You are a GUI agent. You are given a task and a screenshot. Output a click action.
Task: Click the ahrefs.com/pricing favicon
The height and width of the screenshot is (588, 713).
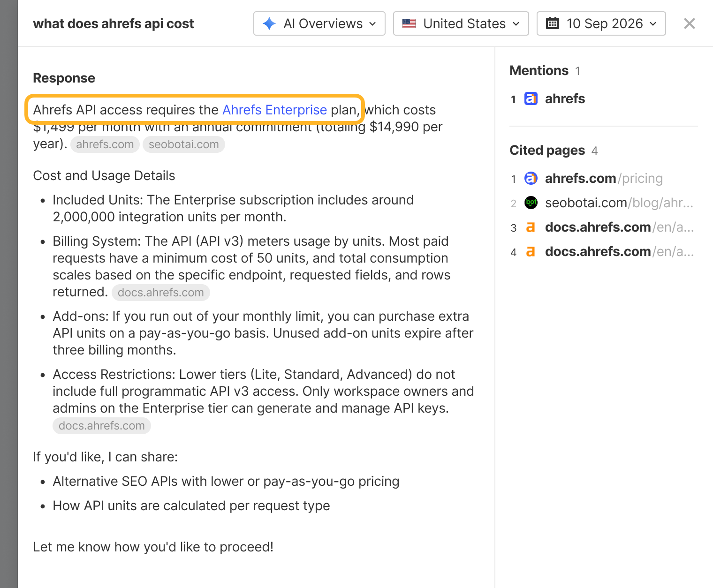531,178
